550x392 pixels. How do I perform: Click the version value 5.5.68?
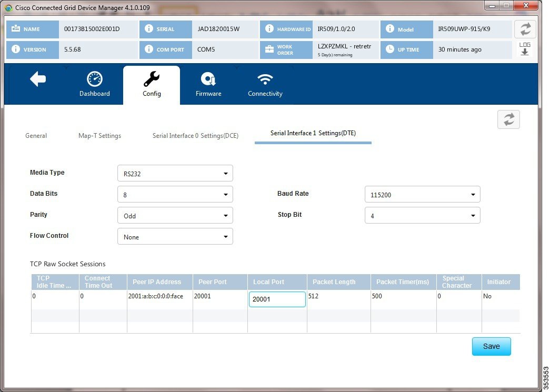72,49
